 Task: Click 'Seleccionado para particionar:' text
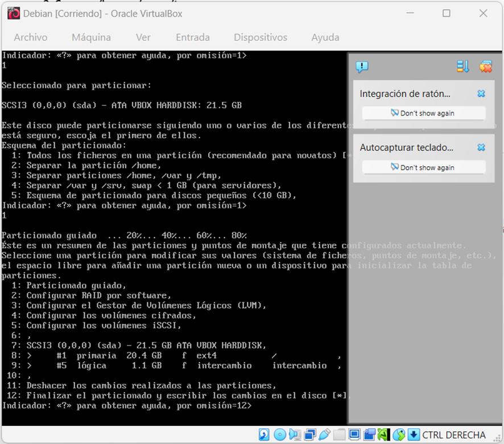(x=76, y=85)
